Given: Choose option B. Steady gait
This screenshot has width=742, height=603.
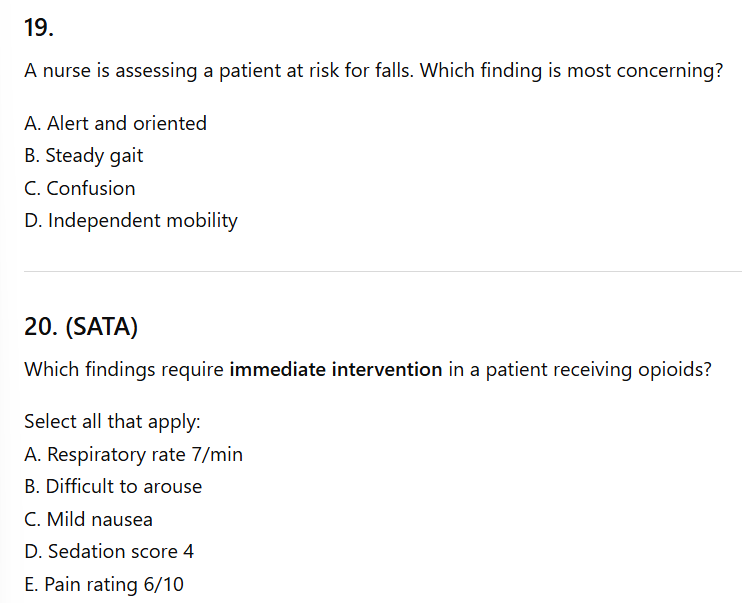Looking at the screenshot, I should [x=84, y=156].
